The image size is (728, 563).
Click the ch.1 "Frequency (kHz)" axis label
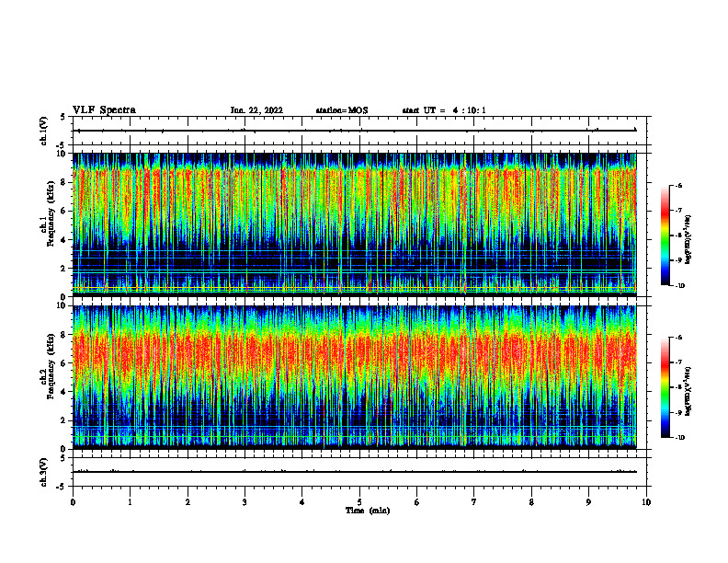[x=51, y=213]
